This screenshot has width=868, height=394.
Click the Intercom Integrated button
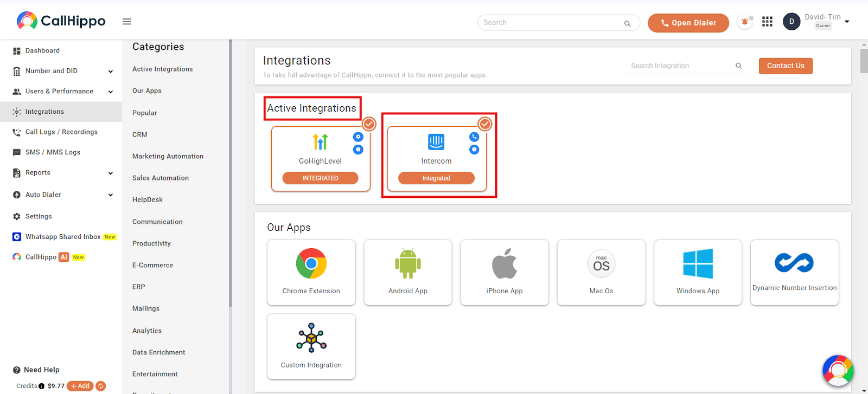[436, 178]
